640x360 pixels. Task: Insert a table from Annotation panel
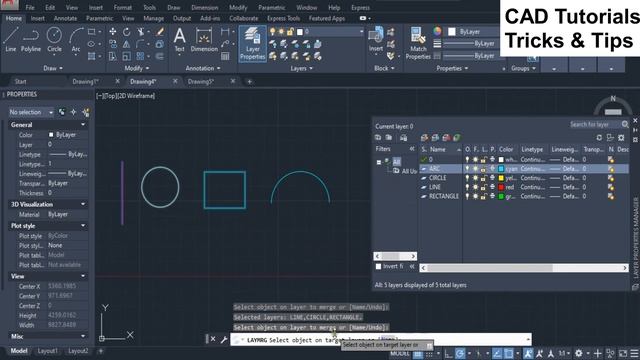(x=225, y=56)
